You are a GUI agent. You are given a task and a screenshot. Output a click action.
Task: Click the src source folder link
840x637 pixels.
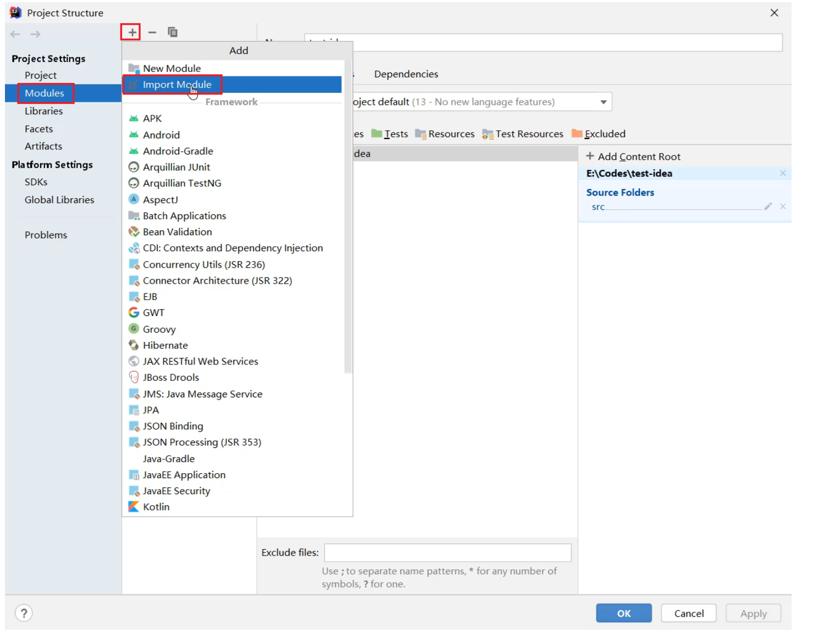(x=598, y=207)
